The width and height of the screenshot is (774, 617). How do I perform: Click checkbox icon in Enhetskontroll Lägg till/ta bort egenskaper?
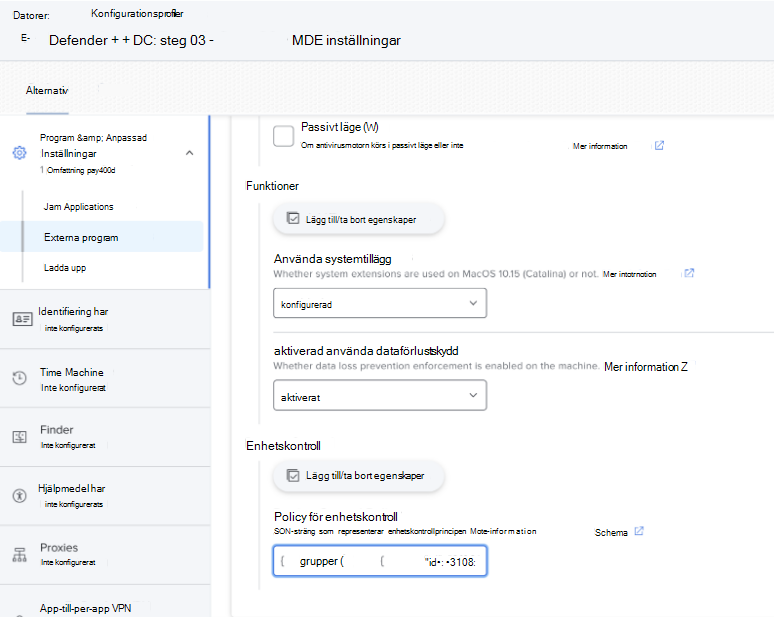tap(293, 475)
